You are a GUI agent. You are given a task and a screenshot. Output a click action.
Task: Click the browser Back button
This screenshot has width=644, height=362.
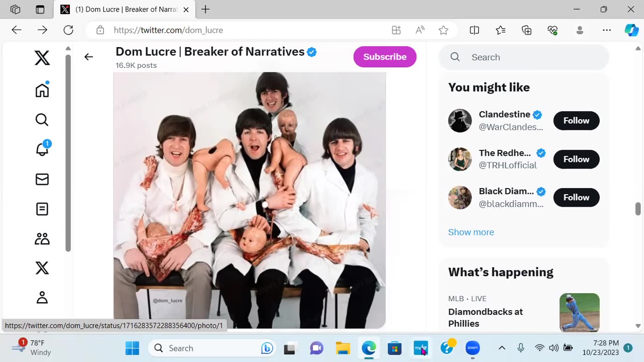[x=17, y=30]
